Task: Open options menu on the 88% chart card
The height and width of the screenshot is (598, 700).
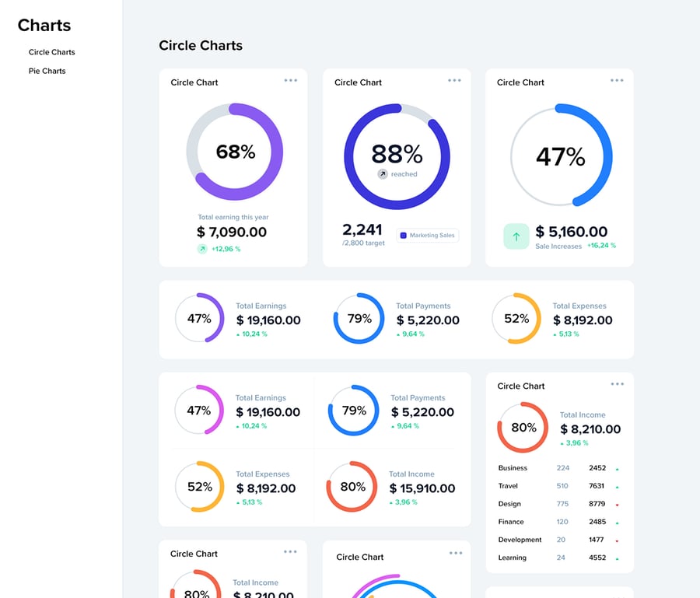Action: coord(454,80)
